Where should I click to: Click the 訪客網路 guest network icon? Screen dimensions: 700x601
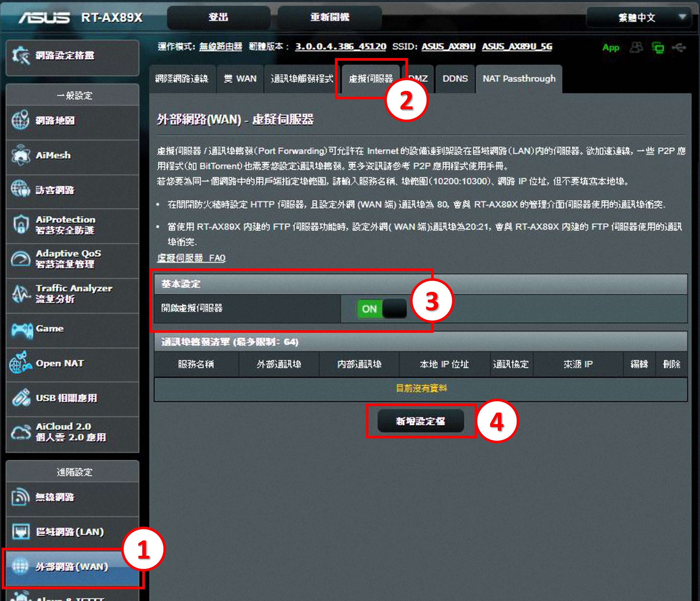[x=20, y=188]
